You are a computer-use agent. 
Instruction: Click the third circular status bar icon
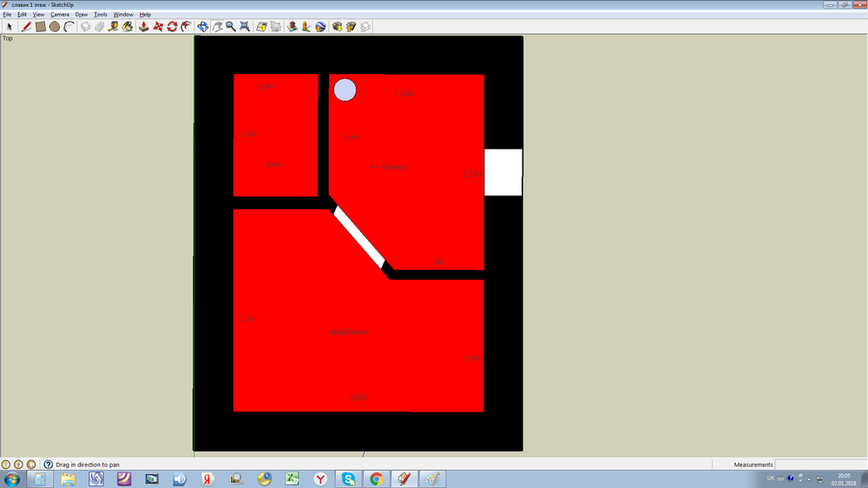(31, 465)
